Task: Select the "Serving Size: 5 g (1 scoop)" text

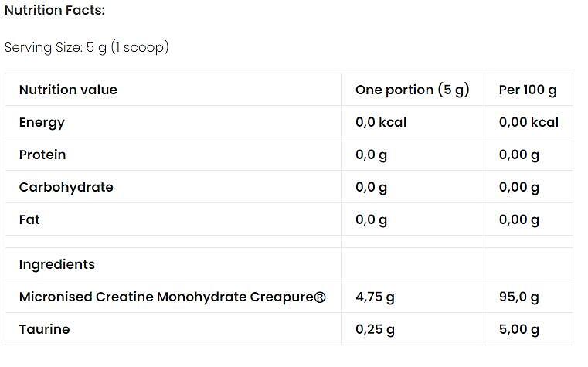Action: [x=87, y=47]
